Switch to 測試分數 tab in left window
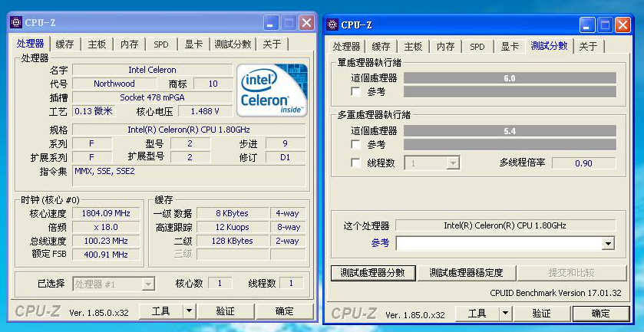The height and width of the screenshot is (332, 644). pos(233,44)
